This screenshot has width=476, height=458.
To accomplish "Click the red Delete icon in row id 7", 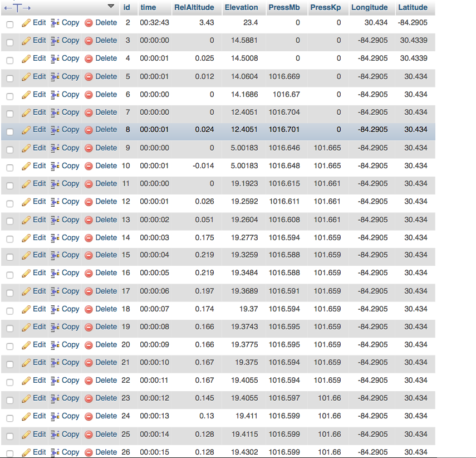I will coord(89,113).
